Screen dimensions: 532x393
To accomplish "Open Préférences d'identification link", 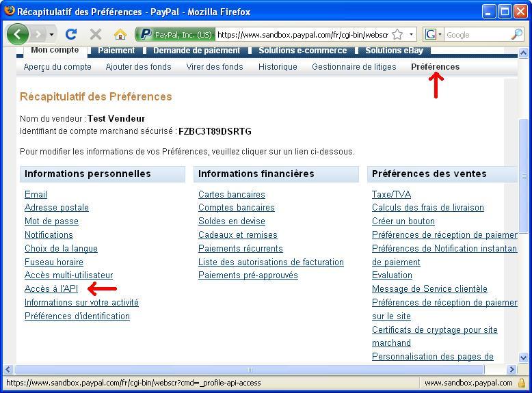I will [x=77, y=316].
